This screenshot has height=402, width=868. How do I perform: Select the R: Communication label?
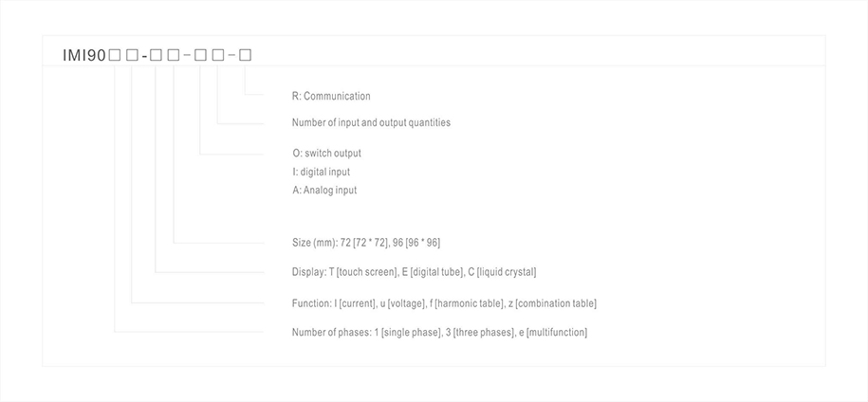pyautogui.click(x=331, y=97)
